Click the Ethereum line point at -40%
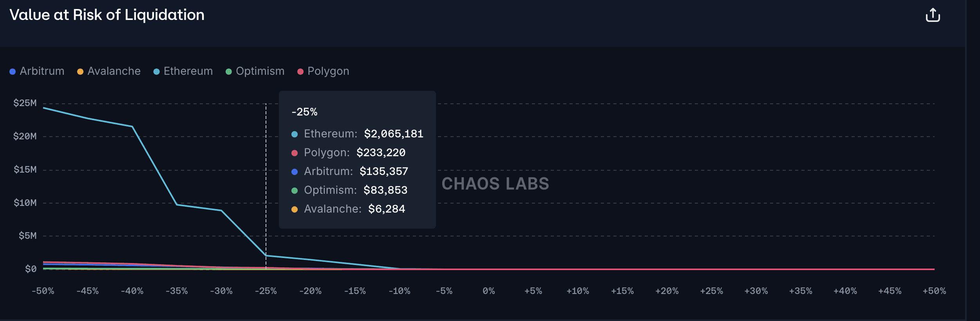The image size is (980, 321). pos(132,126)
